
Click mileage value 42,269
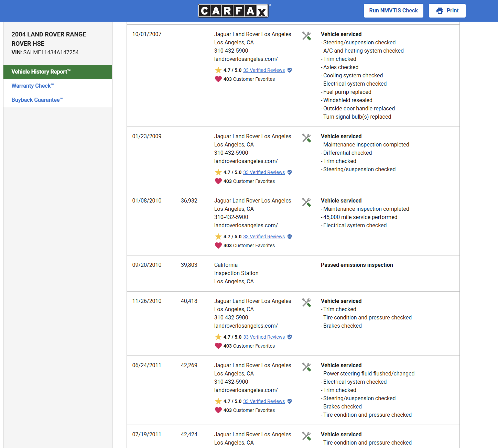189,365
